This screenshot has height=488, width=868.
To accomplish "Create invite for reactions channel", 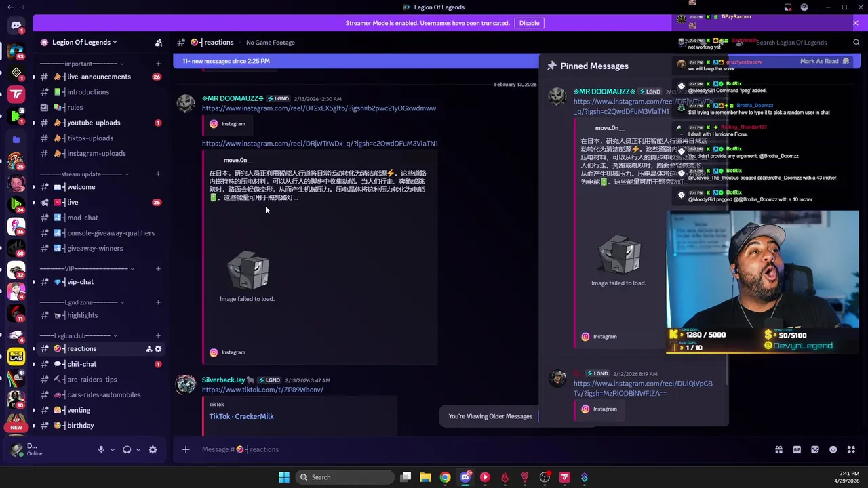I will (149, 349).
